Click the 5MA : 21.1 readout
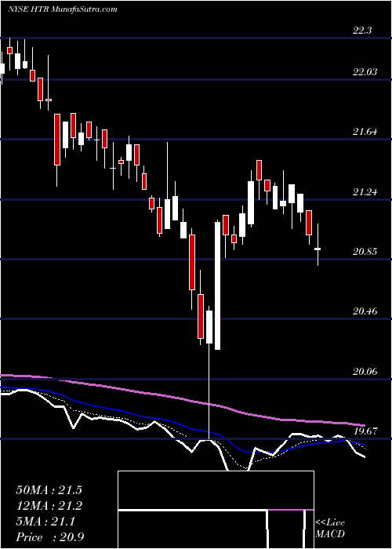This screenshot has width=392, height=549. point(45,522)
